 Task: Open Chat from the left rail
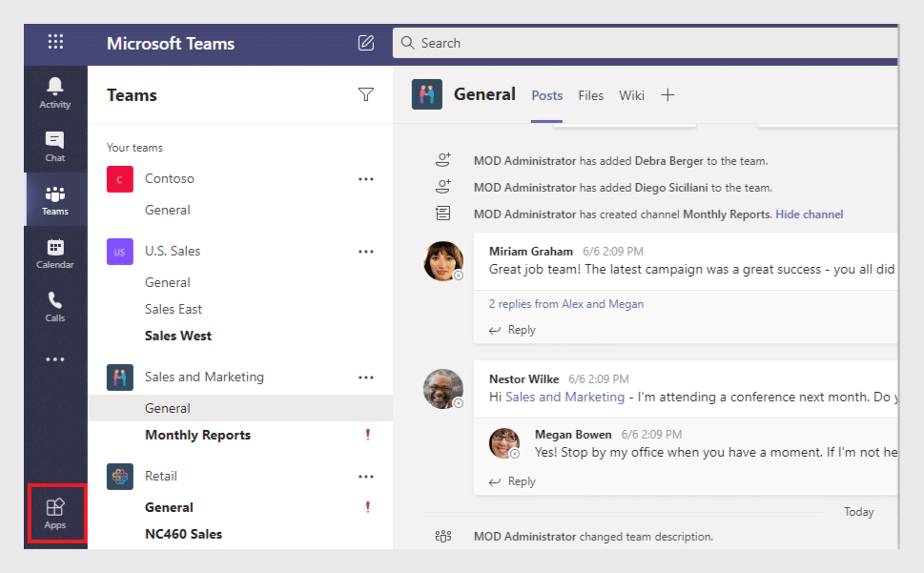54,147
